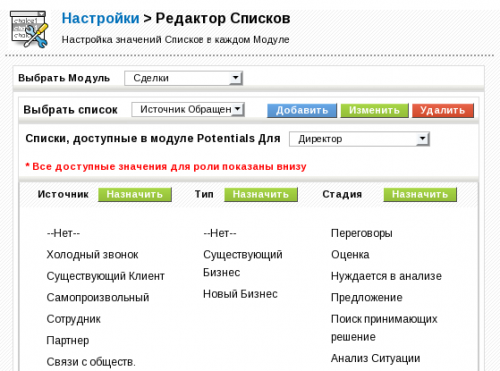Screen dimensions: 500x371
Task: Click the blue Добавить button
Action: pos(302,110)
